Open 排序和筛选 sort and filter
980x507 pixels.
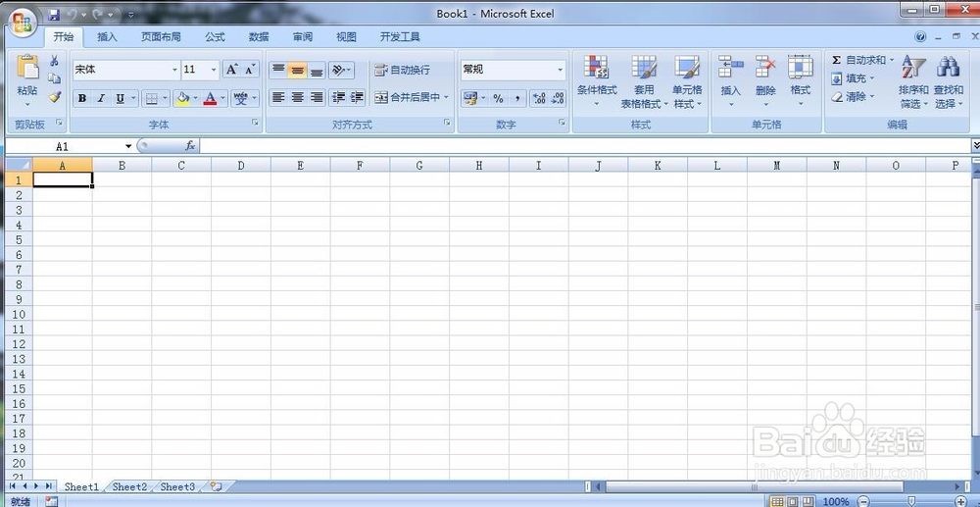tap(913, 82)
